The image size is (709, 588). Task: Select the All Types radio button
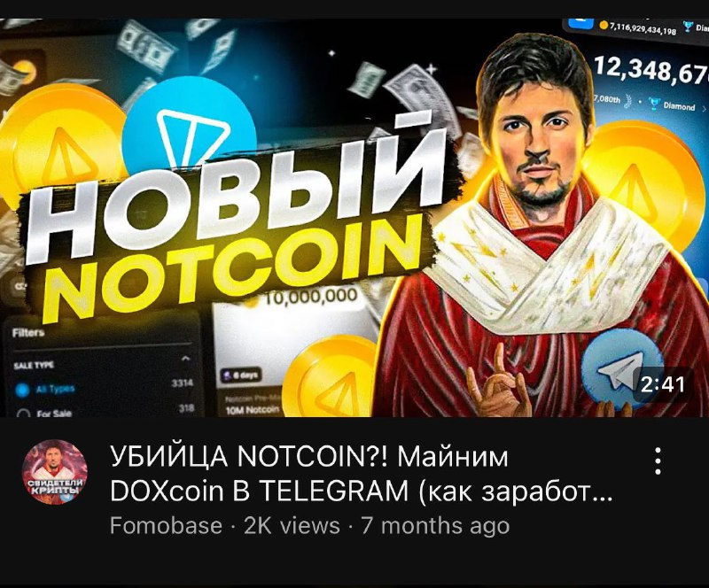point(21,390)
